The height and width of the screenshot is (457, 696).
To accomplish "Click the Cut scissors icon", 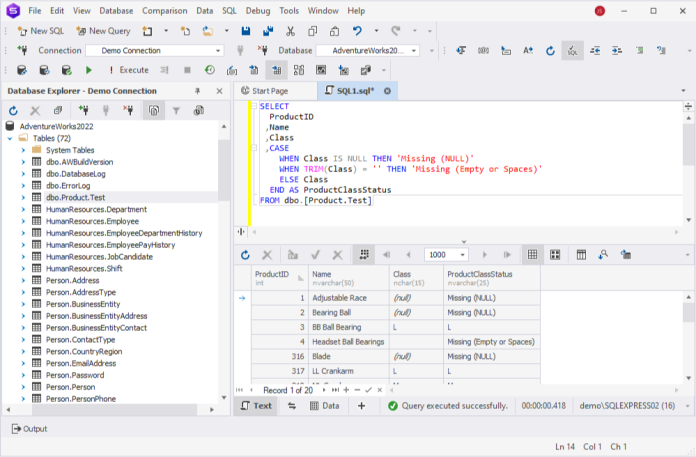I will pyautogui.click(x=290, y=31).
